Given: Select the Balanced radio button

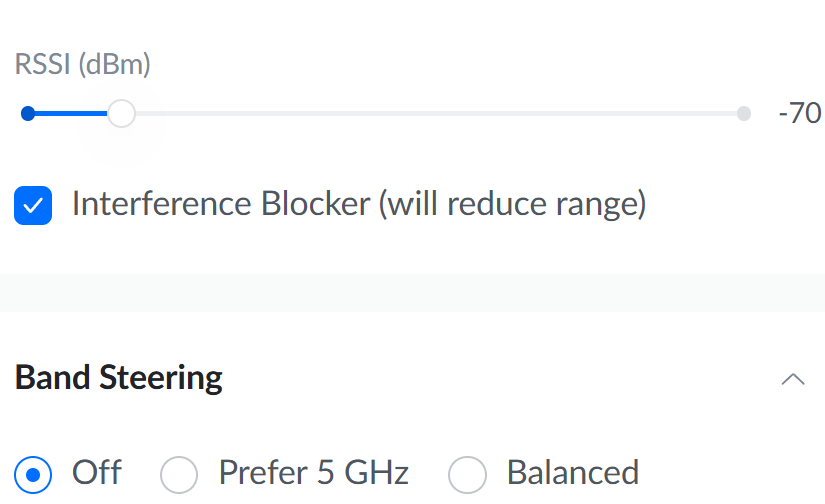Looking at the screenshot, I should pos(467,473).
